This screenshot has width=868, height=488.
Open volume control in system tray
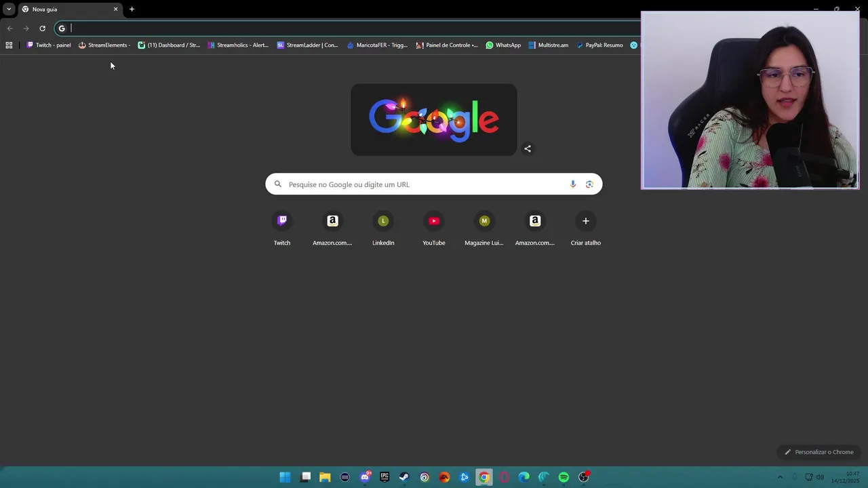820,477
